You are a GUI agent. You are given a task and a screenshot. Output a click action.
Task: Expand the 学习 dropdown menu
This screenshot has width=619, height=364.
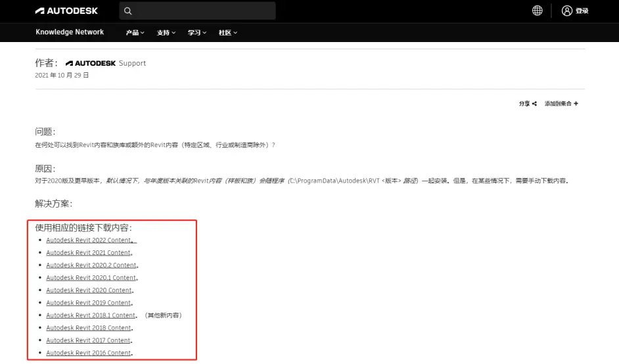pyautogui.click(x=197, y=32)
